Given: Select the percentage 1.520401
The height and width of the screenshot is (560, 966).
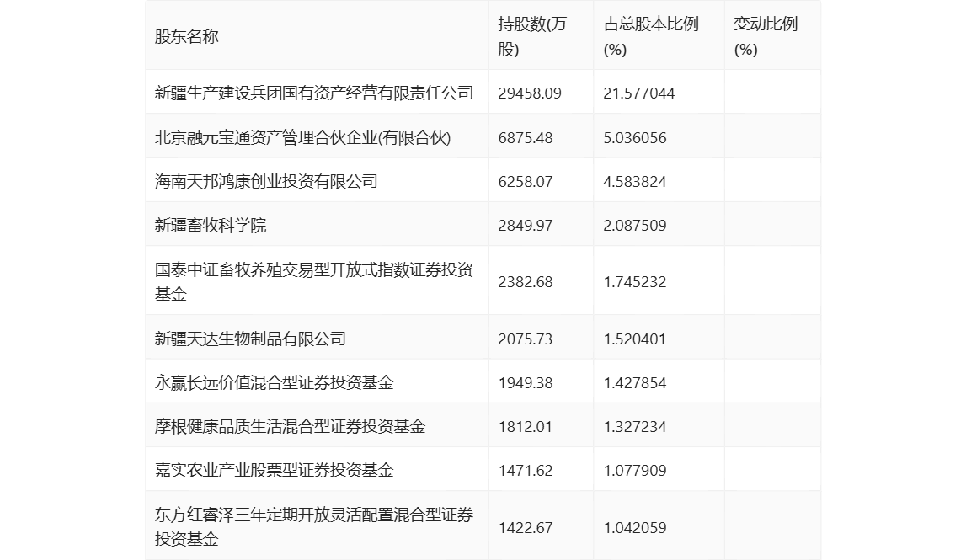Looking at the screenshot, I should coord(634,339).
